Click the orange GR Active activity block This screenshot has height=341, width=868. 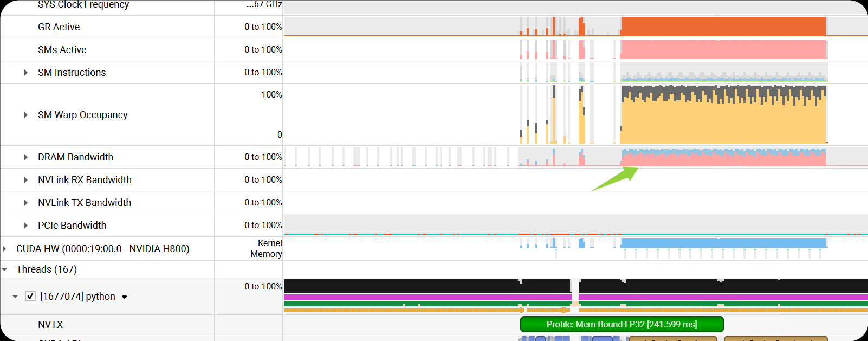coord(723,27)
